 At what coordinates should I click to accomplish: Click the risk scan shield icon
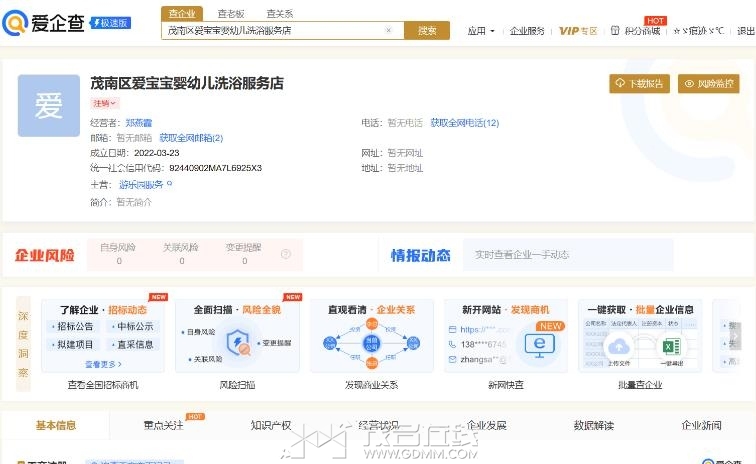(241, 344)
